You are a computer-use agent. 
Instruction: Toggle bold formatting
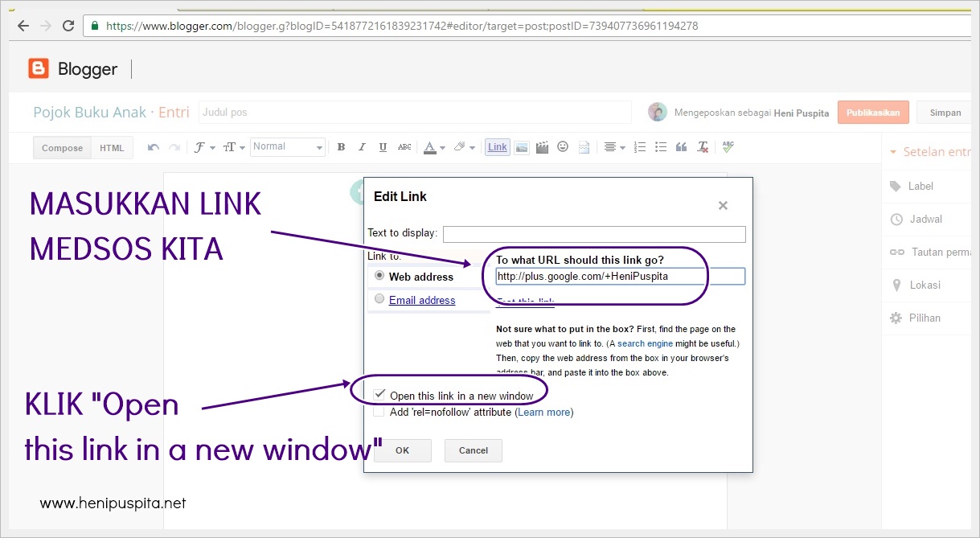click(341, 147)
